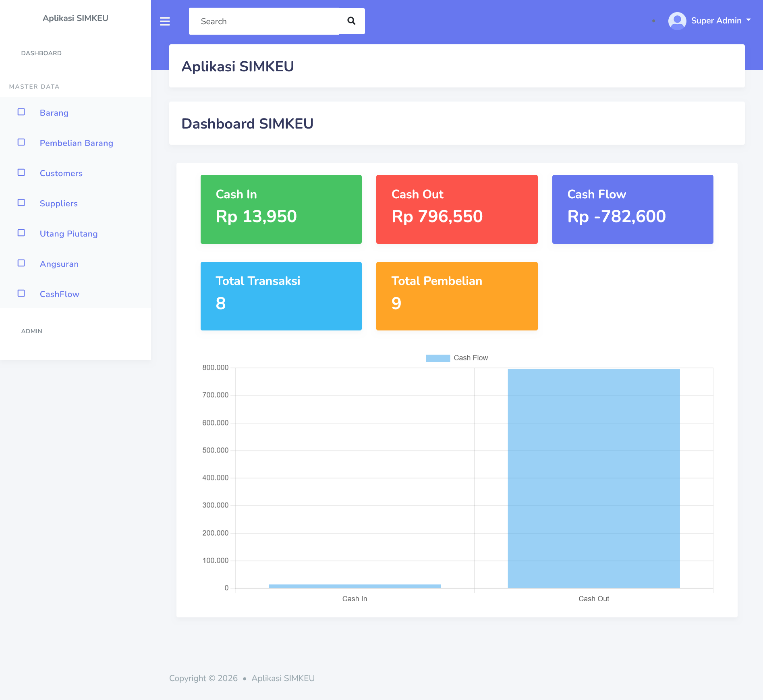Focus the Search input field
Screen dimensions: 763x700
(264, 21)
